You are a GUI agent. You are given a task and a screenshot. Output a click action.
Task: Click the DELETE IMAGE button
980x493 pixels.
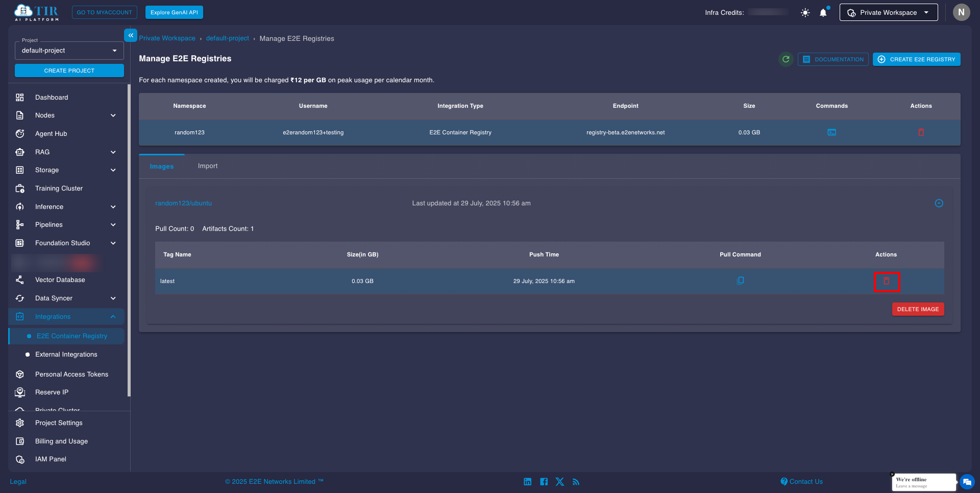[x=917, y=309]
